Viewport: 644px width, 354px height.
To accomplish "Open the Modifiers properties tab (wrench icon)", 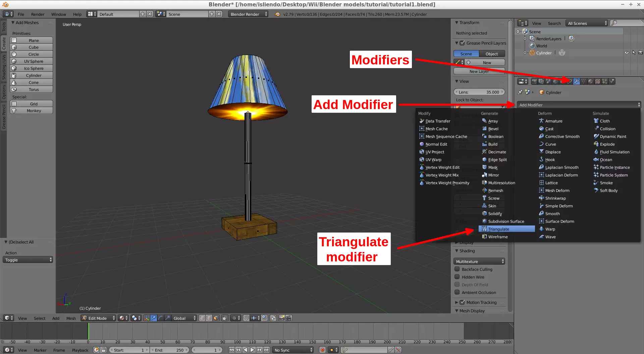I will pos(576,82).
